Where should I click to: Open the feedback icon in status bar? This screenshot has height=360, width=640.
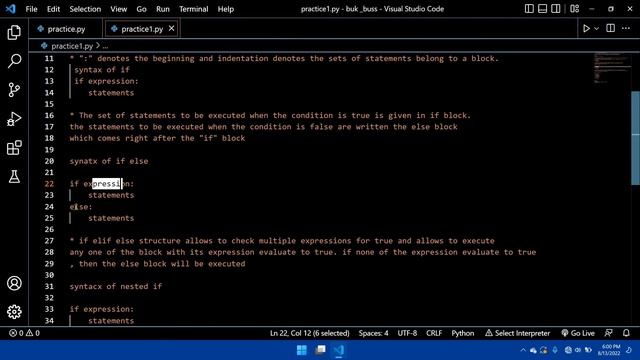tap(608, 333)
